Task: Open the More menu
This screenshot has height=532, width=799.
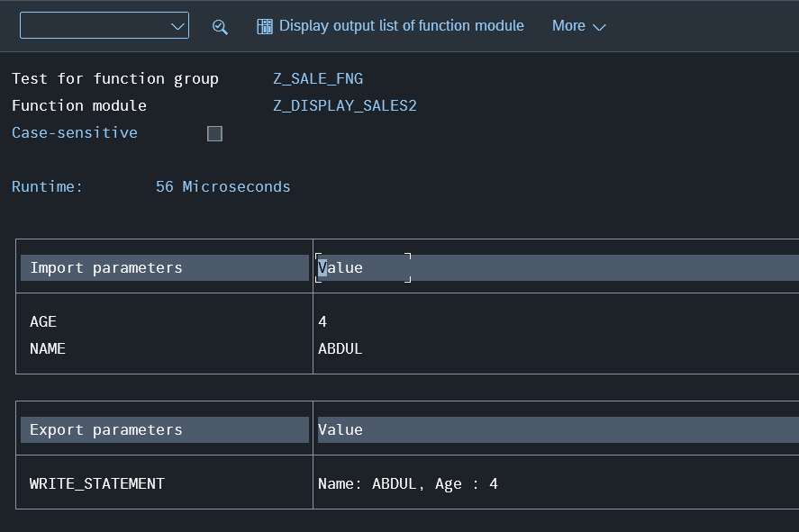Action: coord(578,26)
